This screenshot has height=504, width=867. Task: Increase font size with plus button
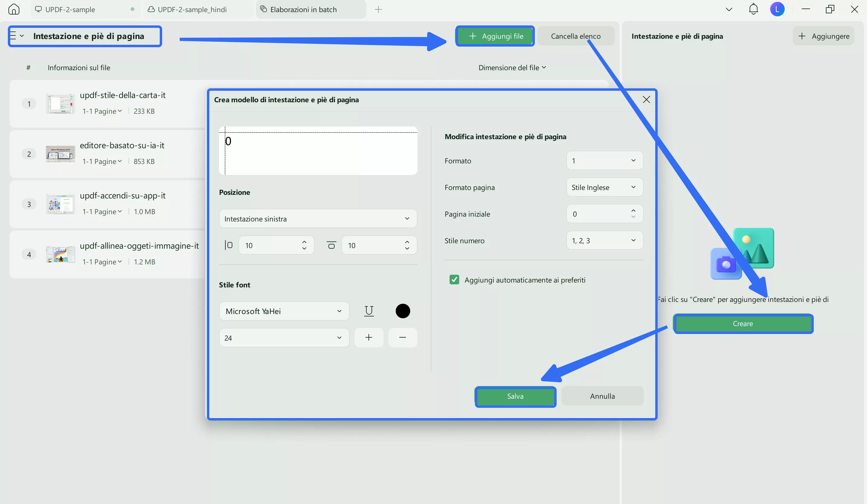point(369,338)
